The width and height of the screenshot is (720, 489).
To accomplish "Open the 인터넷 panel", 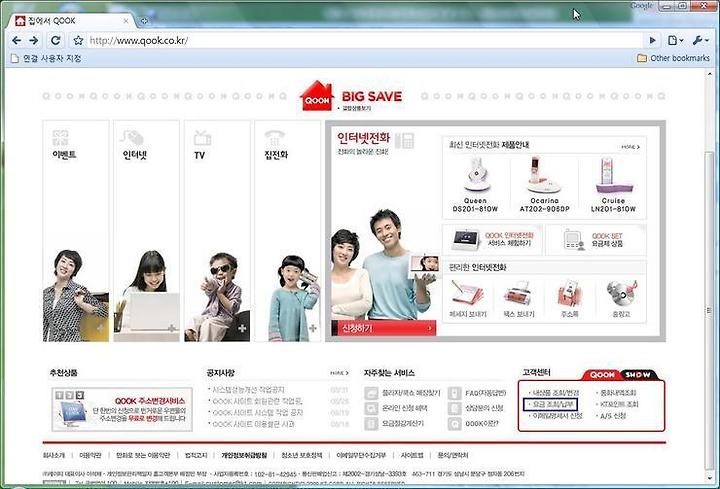I will coord(146,231).
